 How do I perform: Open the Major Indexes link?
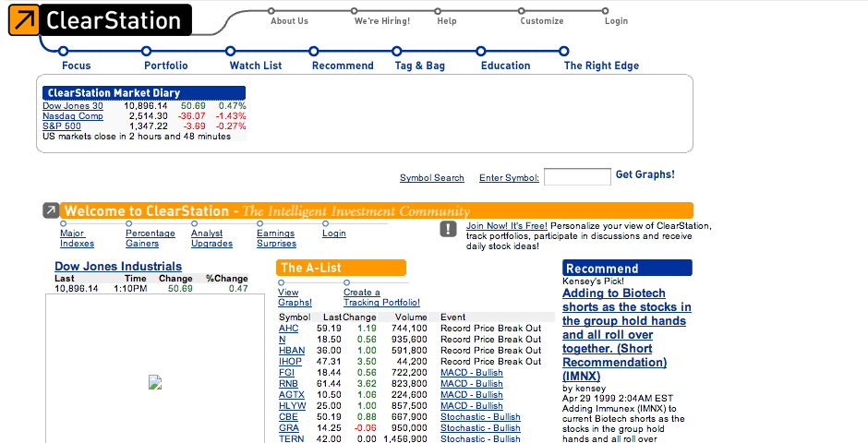[x=77, y=238]
